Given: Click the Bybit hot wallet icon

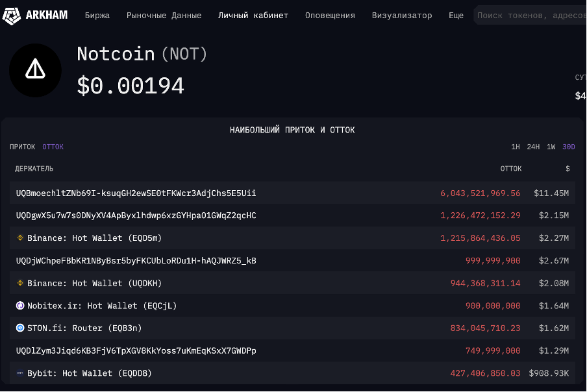Looking at the screenshot, I should (20, 373).
